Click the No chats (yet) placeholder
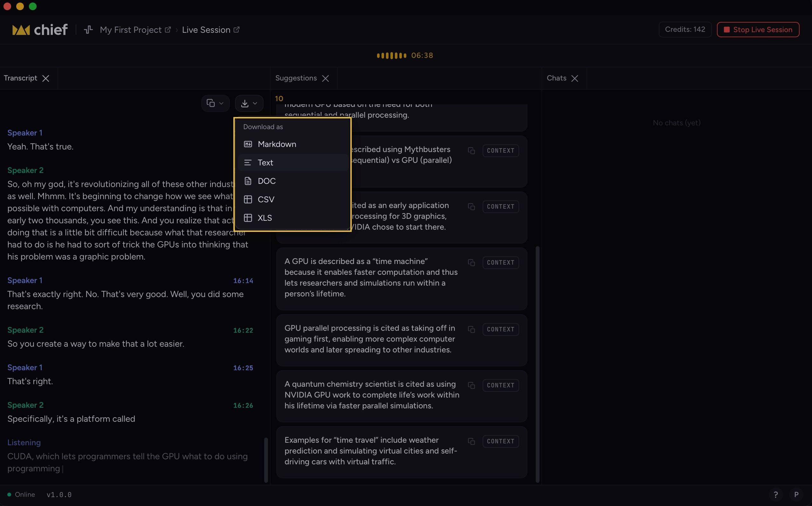 tap(677, 123)
